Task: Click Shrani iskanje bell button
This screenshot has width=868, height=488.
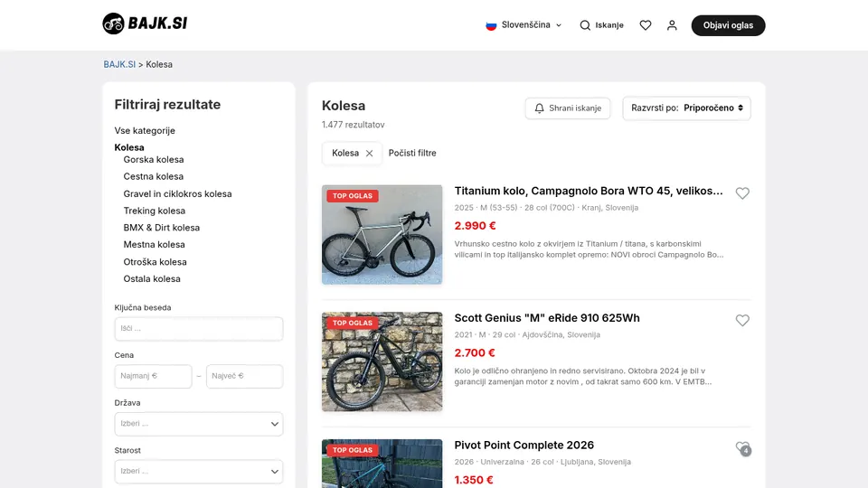Action: [x=568, y=108]
